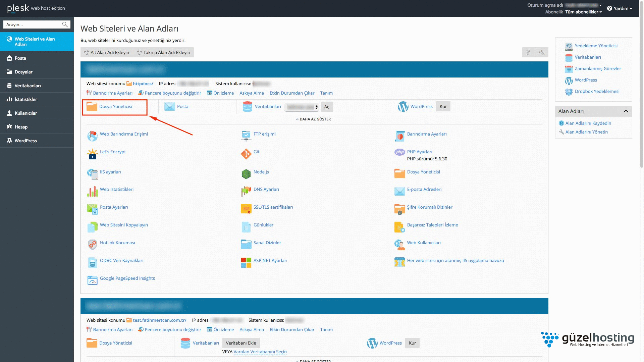
Task: Click Askıya Alma in first domain
Action: coord(252,93)
